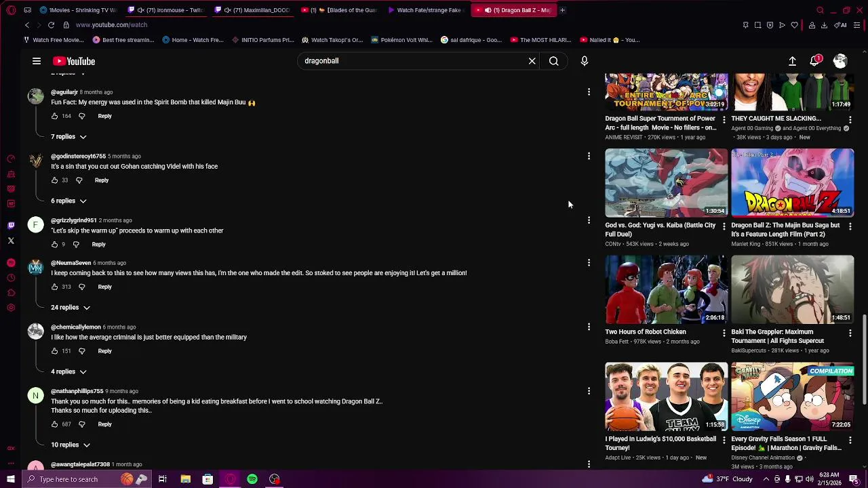Open options for Baki the Grappler video

tap(850, 333)
